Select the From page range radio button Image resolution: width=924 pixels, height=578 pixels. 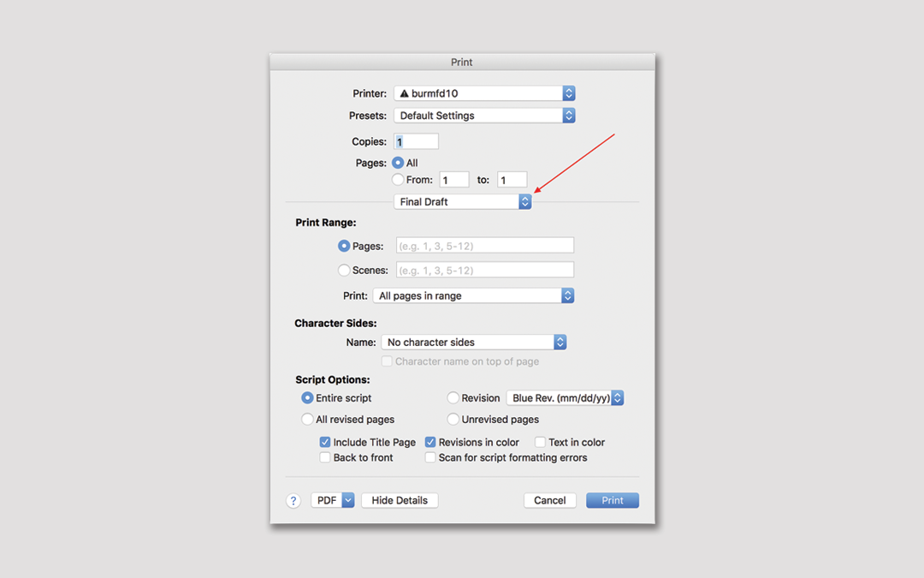coord(398,180)
